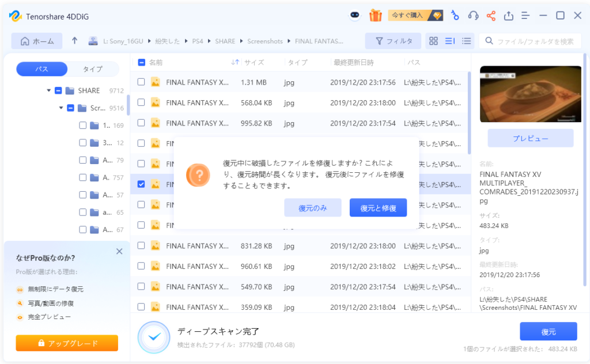
Task: Click the 写真/動画の修復 feature icon
Action: (20, 303)
